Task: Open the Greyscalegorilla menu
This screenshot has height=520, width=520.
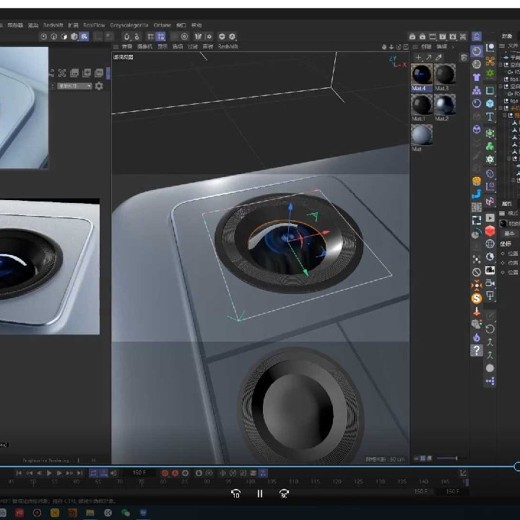Action: click(129, 25)
